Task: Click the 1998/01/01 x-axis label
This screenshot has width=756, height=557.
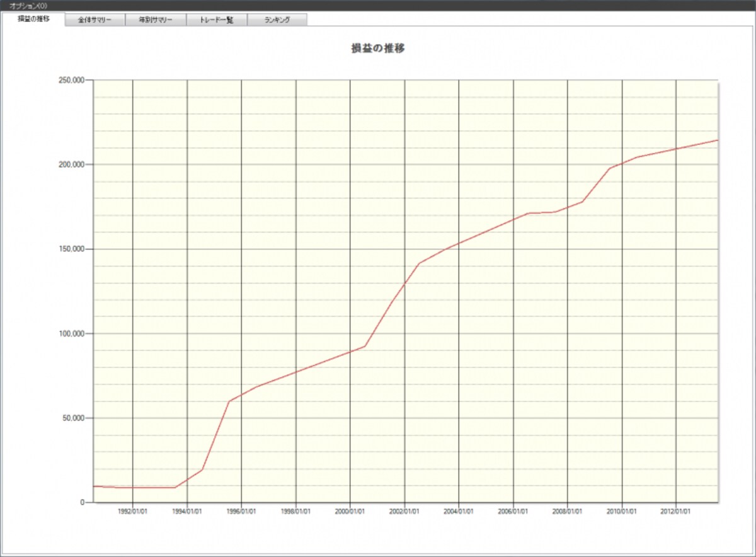Action: coord(295,512)
